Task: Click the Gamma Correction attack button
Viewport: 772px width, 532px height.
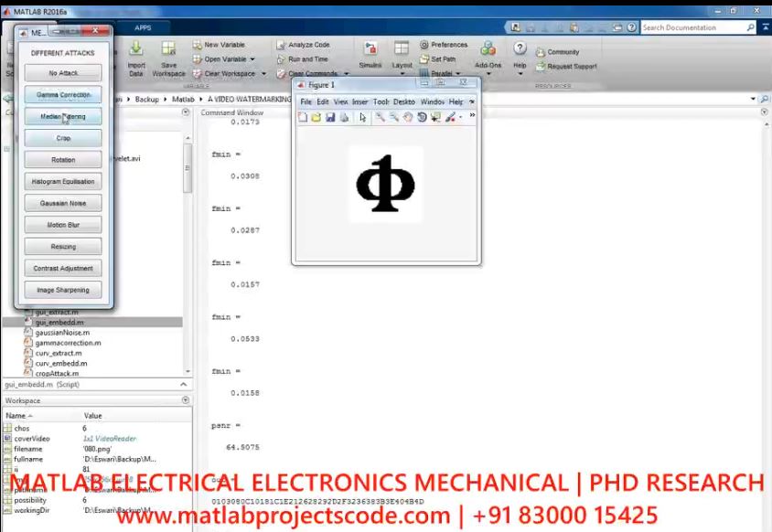Action: (x=63, y=95)
